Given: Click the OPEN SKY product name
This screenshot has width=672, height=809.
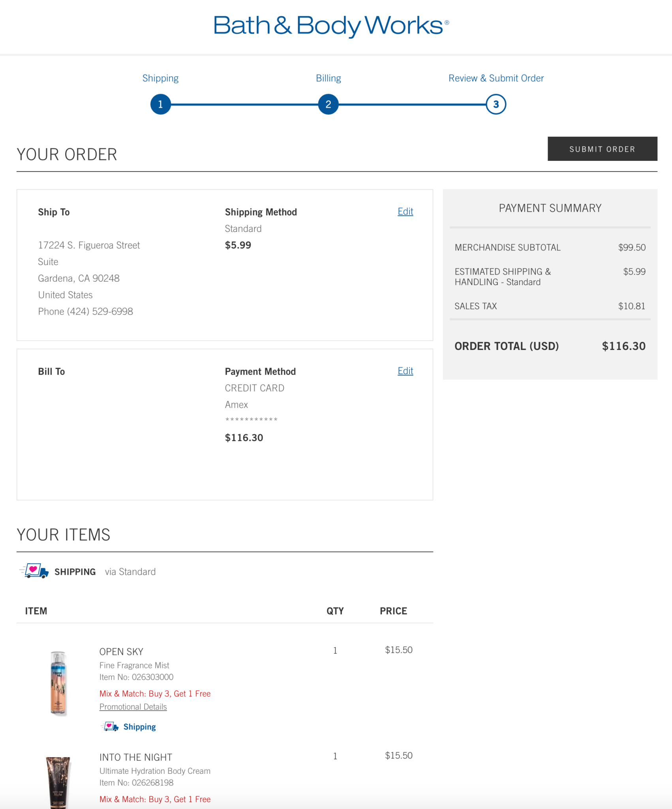Looking at the screenshot, I should tap(121, 651).
